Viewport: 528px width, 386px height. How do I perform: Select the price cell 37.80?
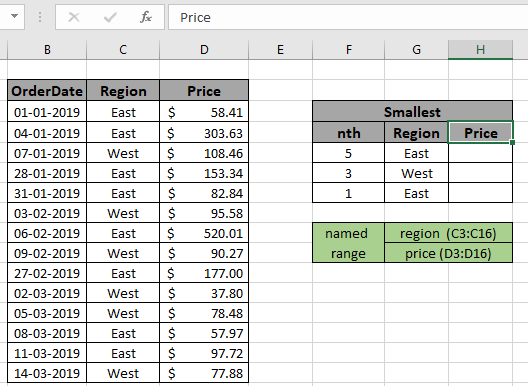tap(204, 293)
